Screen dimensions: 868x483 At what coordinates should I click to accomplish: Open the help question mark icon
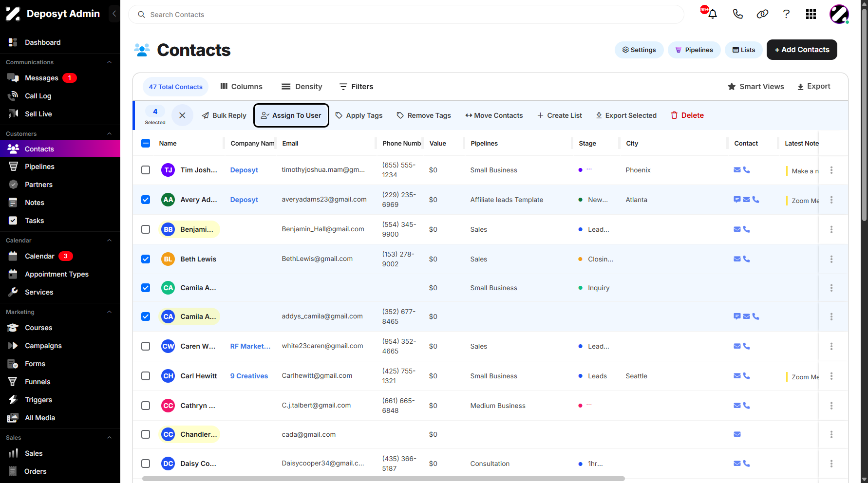(x=786, y=14)
